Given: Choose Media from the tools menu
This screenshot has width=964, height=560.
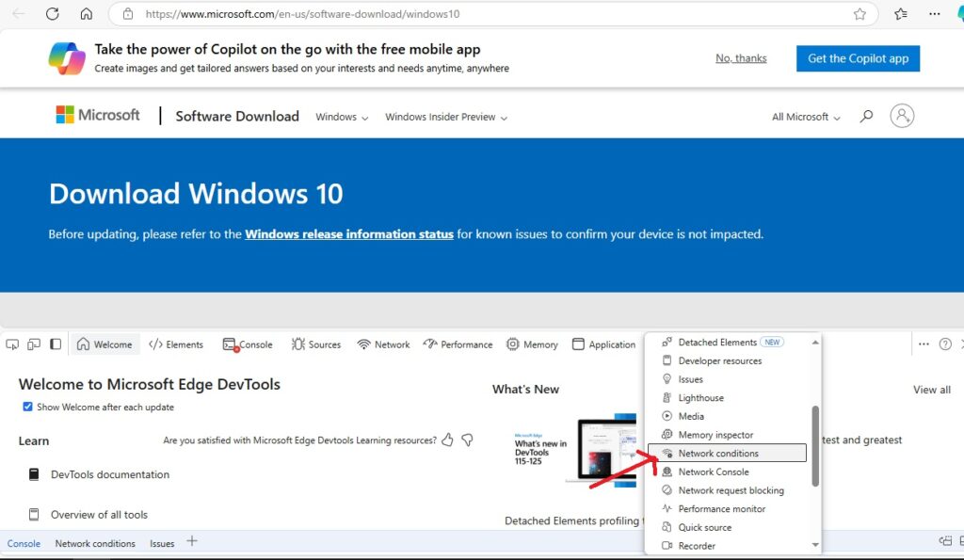Looking at the screenshot, I should 728,416.
